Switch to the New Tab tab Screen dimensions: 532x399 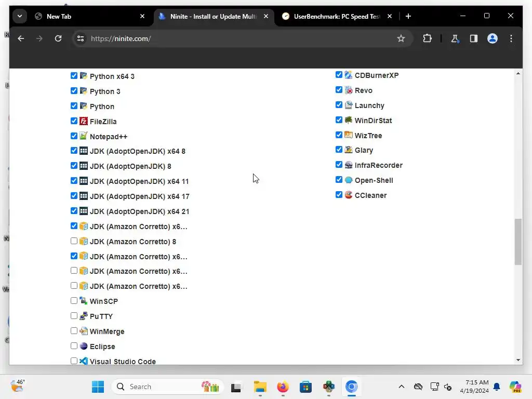coord(88,16)
